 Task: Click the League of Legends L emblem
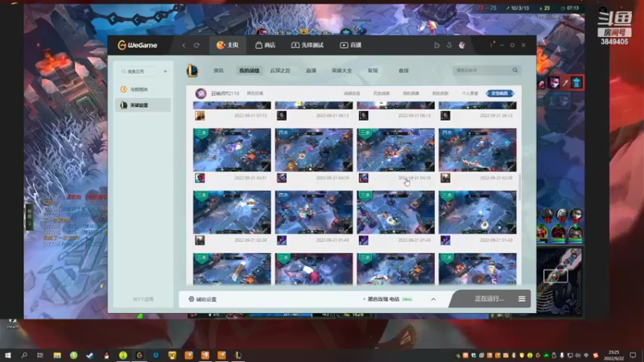point(192,71)
